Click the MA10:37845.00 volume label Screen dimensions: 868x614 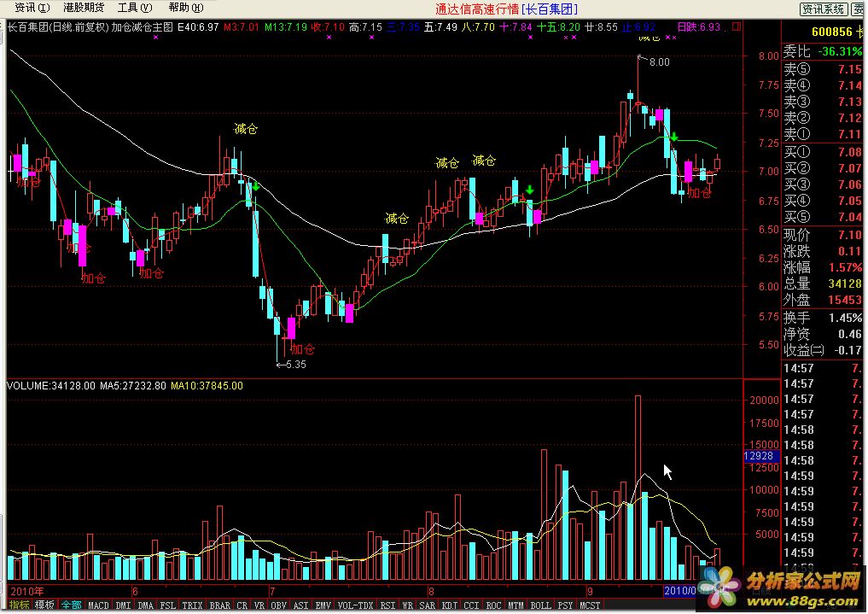coord(207,385)
